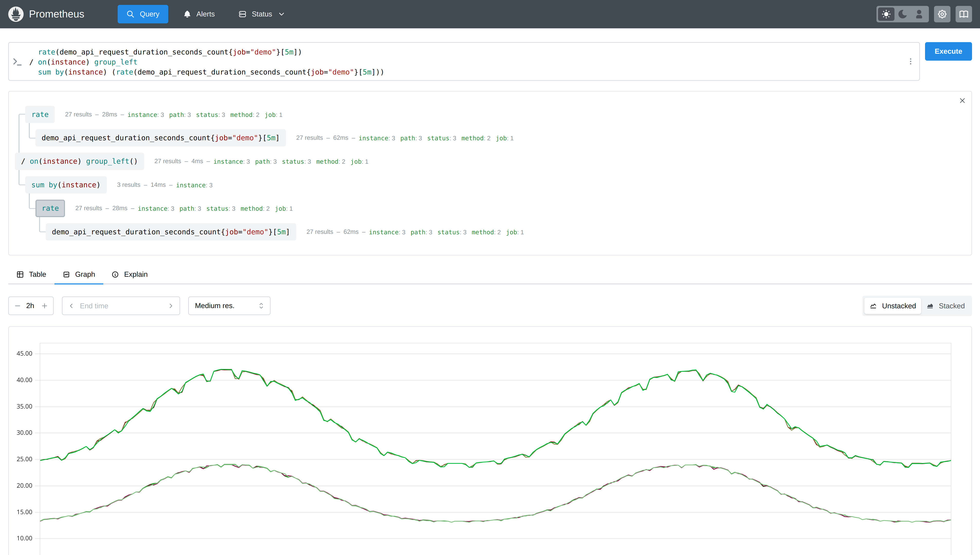Open the Status dropdown chevron
Screen dimensions: 980x555
[281, 14]
